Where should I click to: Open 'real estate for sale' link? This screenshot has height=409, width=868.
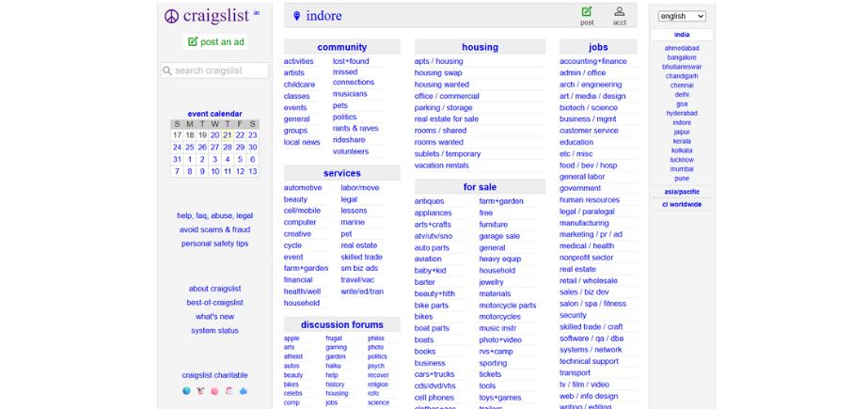[x=446, y=119]
